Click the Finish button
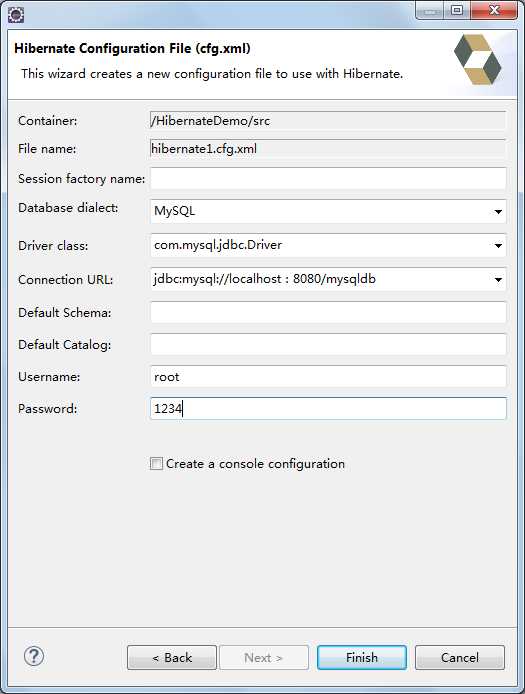This screenshot has height=694, width=525. pyautogui.click(x=362, y=657)
